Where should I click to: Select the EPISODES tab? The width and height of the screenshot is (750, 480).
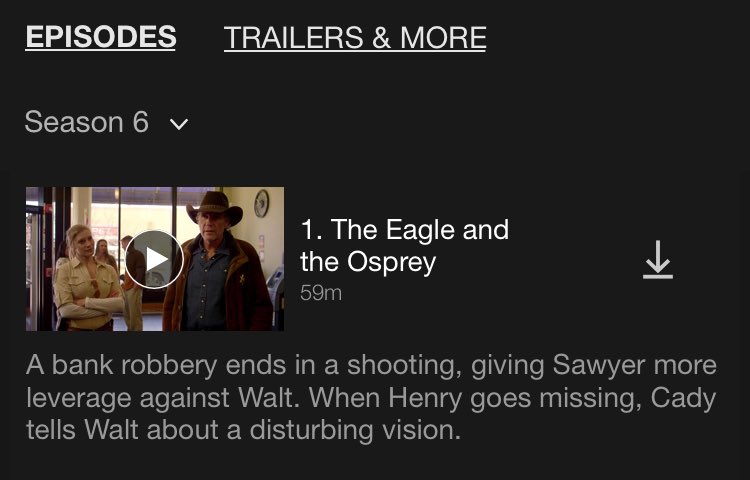tap(100, 37)
